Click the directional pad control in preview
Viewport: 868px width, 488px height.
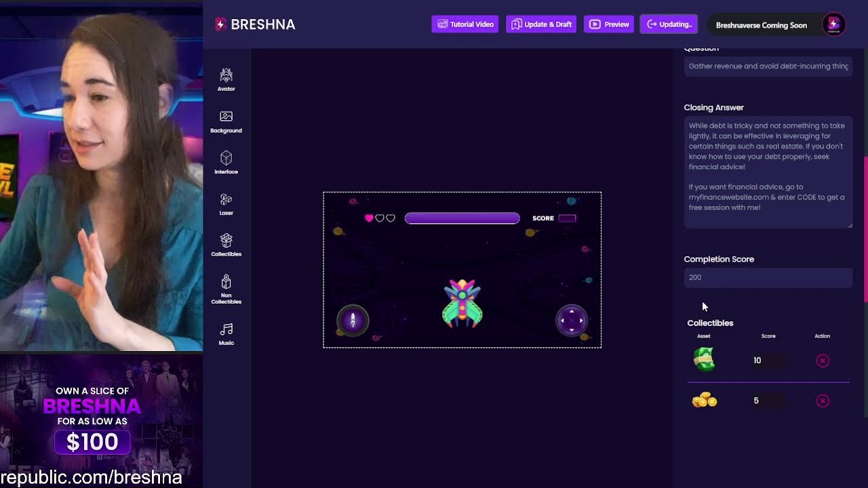click(572, 321)
